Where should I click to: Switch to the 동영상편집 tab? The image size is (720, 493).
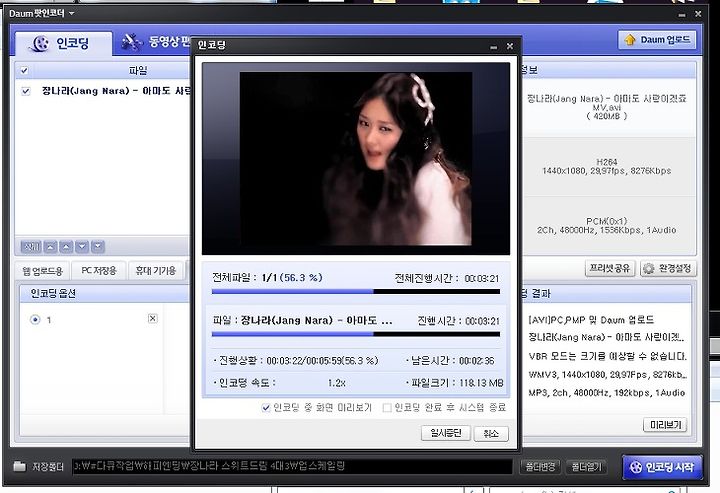point(155,42)
